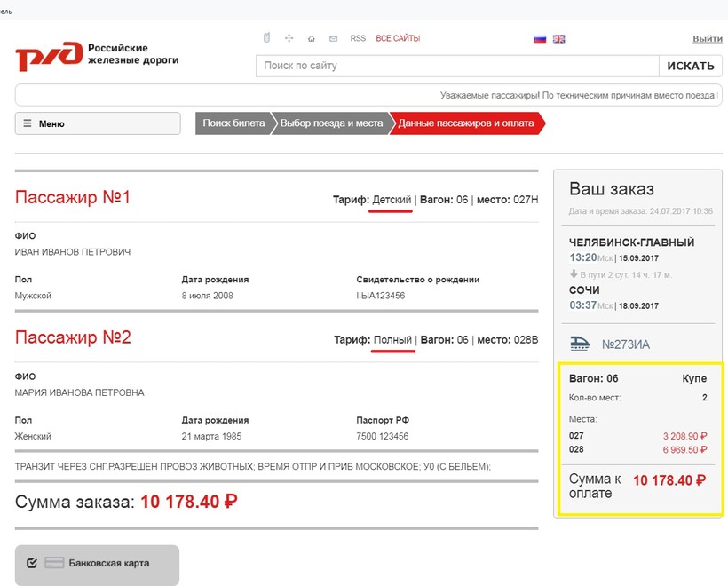Go to home page via house icon
Image resolution: width=728 pixels, height=586 pixels.
[x=311, y=39]
